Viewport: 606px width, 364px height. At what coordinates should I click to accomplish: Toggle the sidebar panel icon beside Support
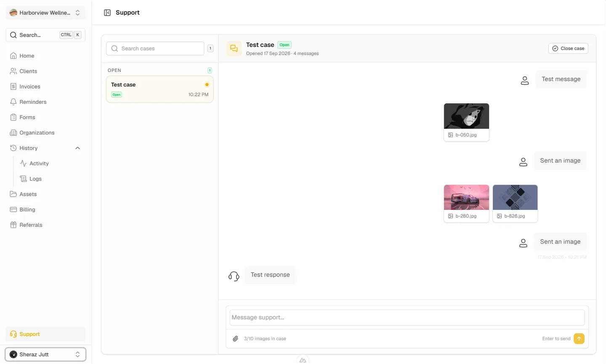[x=107, y=13]
